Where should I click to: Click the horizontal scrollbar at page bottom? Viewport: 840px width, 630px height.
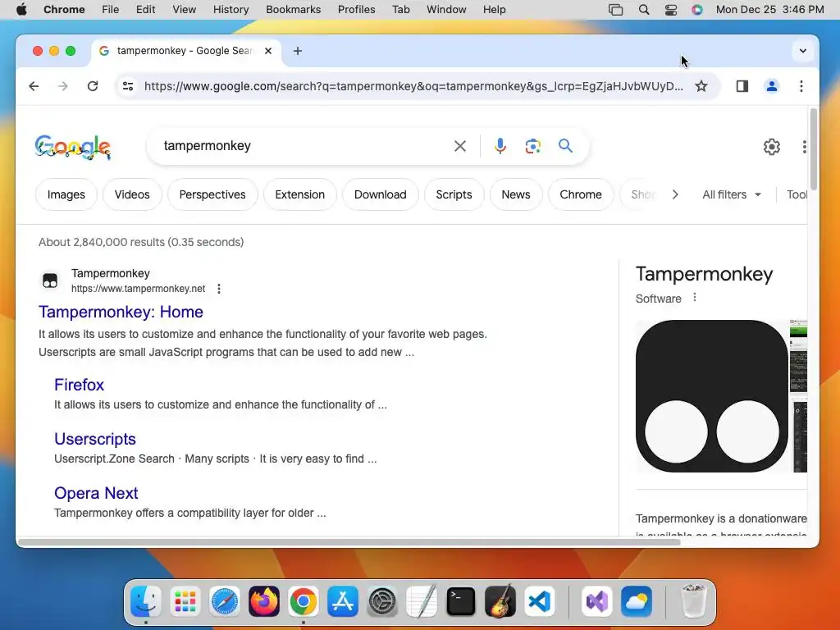pyautogui.click(x=349, y=542)
